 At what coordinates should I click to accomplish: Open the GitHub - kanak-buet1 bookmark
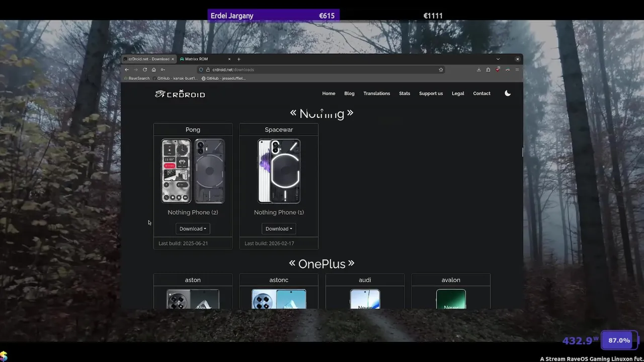(175, 78)
